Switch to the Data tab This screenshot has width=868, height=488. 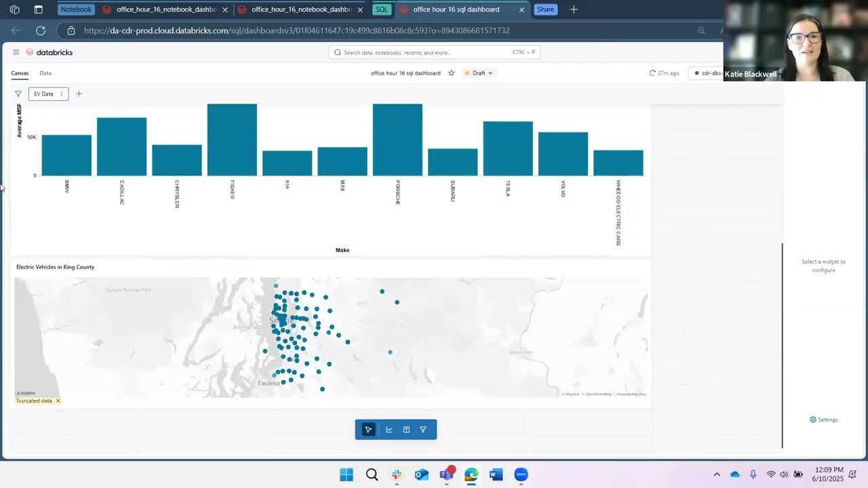tap(45, 73)
